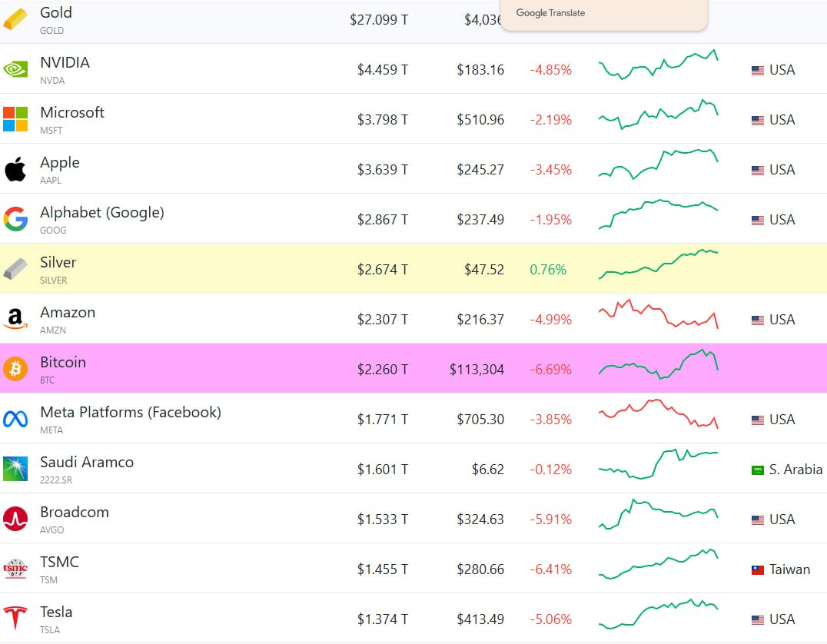
Task: Open the NVIDIA company link
Action: [x=65, y=62]
